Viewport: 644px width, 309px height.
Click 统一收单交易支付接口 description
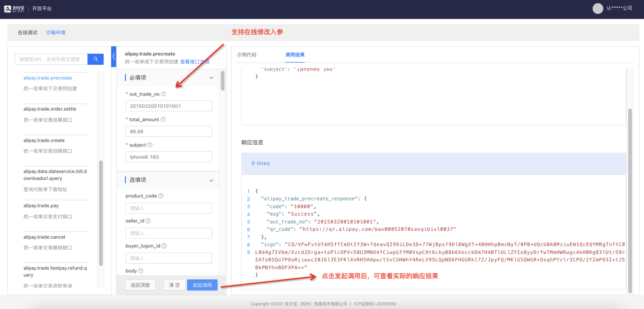48,216
